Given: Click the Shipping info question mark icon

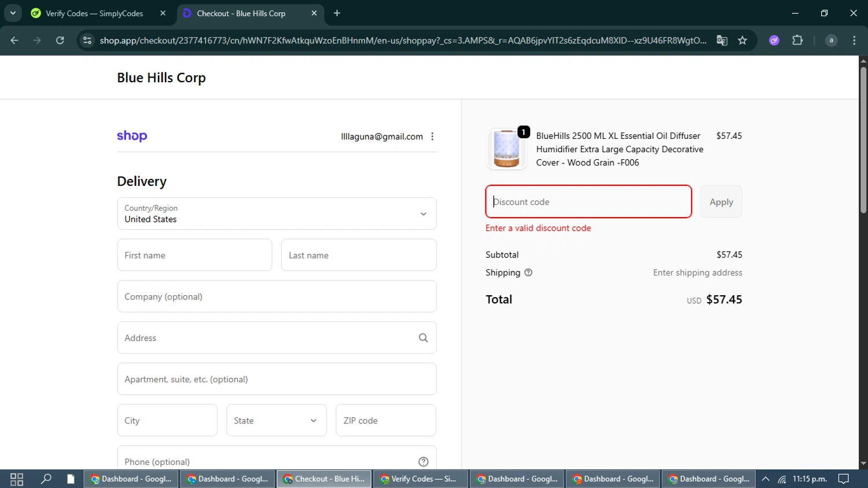Looking at the screenshot, I should pyautogui.click(x=528, y=273).
